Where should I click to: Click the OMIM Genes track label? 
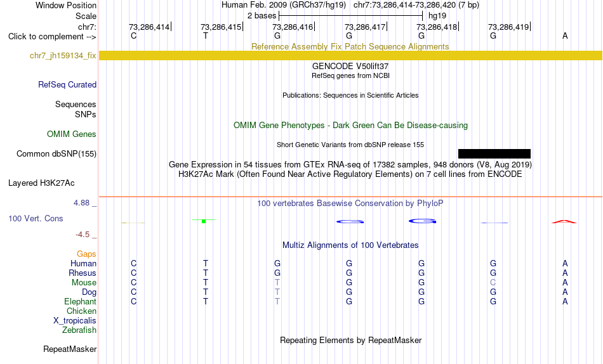pos(72,134)
